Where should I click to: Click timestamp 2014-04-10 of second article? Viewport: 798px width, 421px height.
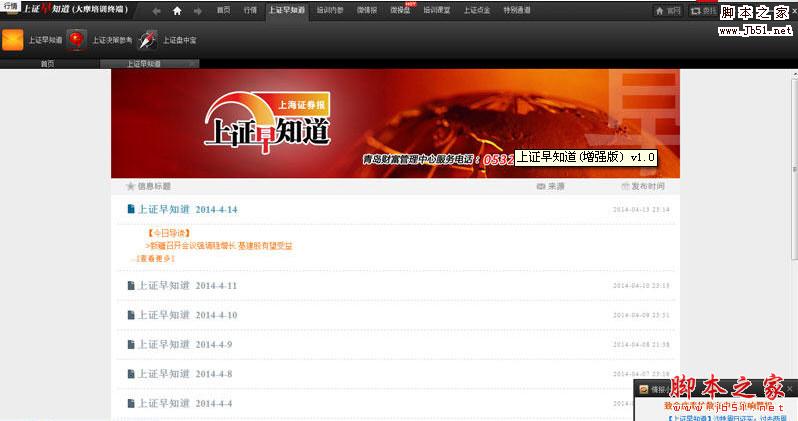pos(641,286)
